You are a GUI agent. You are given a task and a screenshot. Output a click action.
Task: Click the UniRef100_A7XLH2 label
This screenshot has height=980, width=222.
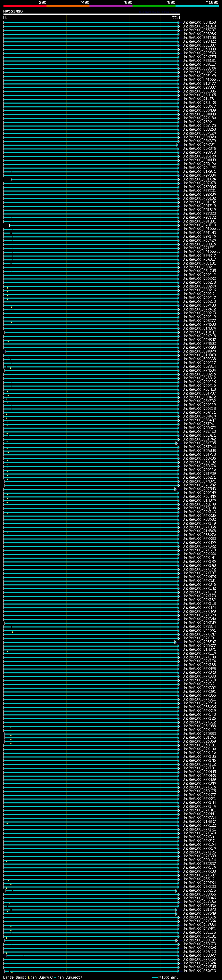pyautogui.click(x=199, y=588)
